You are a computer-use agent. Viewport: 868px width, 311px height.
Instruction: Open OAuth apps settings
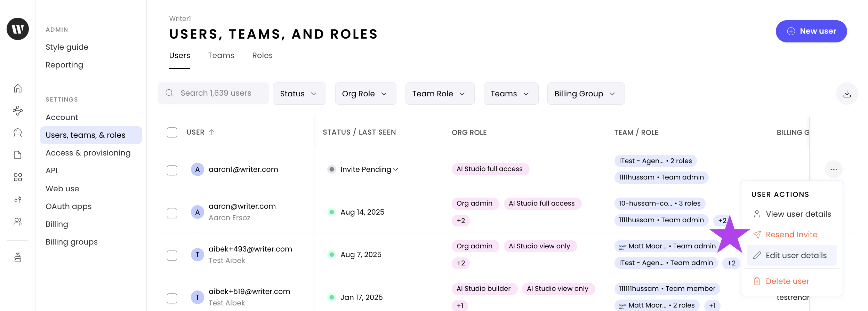click(x=69, y=206)
